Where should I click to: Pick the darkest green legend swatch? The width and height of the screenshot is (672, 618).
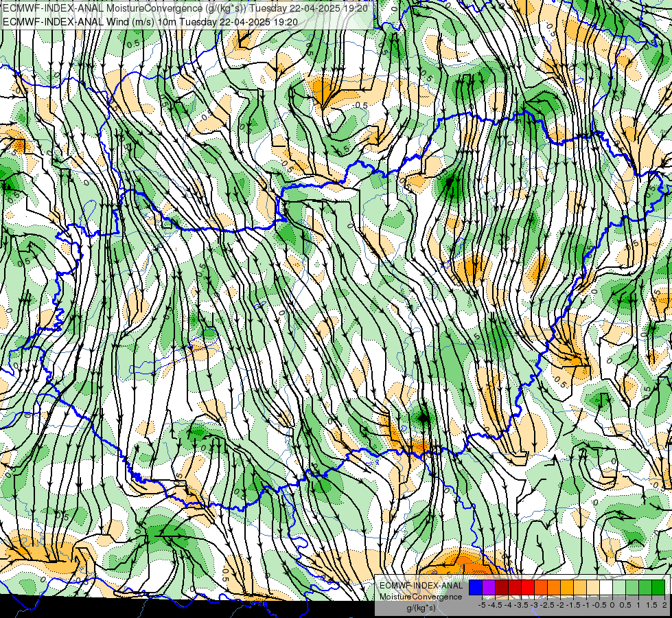pos(658,588)
